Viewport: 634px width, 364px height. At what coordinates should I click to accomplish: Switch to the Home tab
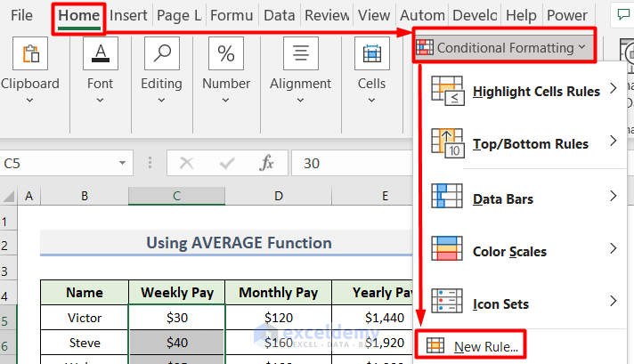click(x=79, y=15)
